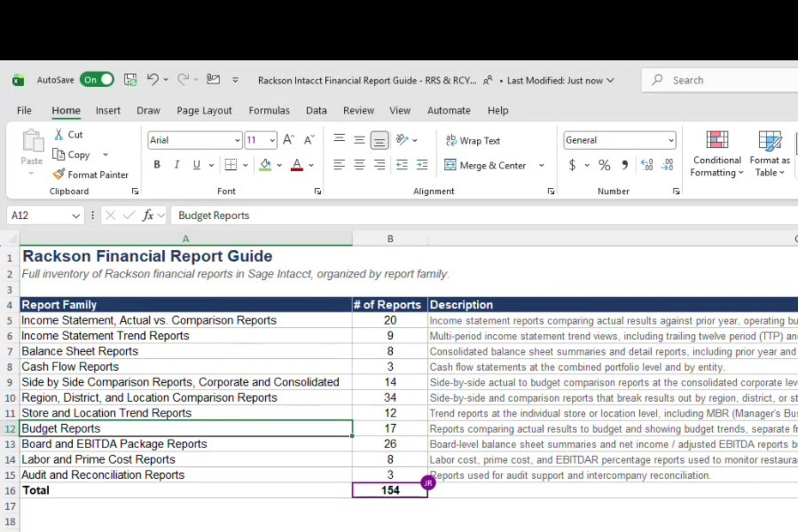Click the Orientation text rotation icon
This screenshot has width=798, height=532.
tap(402, 140)
